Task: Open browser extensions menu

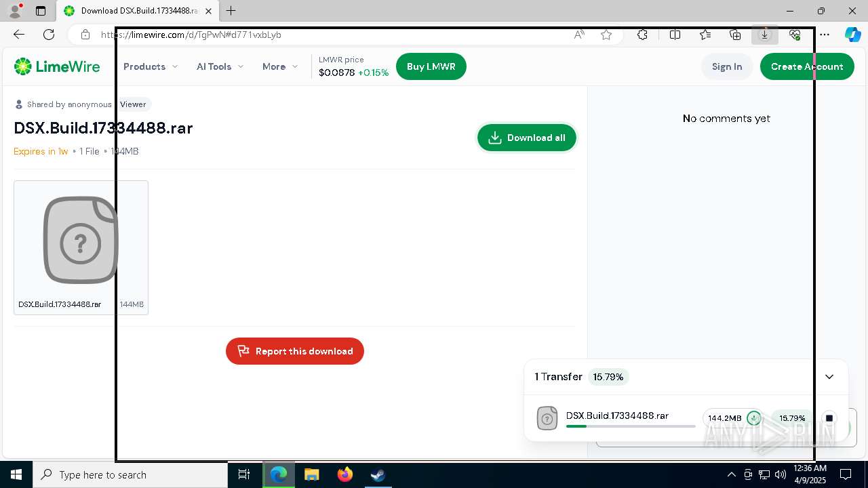Action: (x=642, y=35)
